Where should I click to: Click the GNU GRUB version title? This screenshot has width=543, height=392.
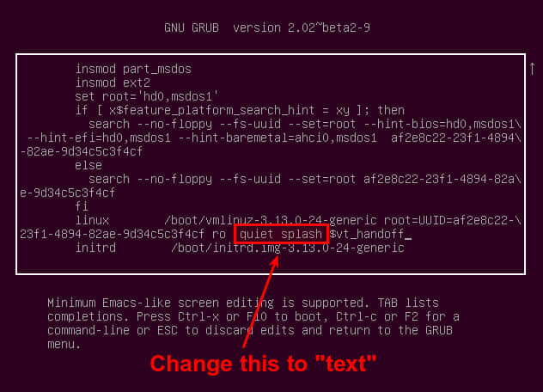coord(267,28)
